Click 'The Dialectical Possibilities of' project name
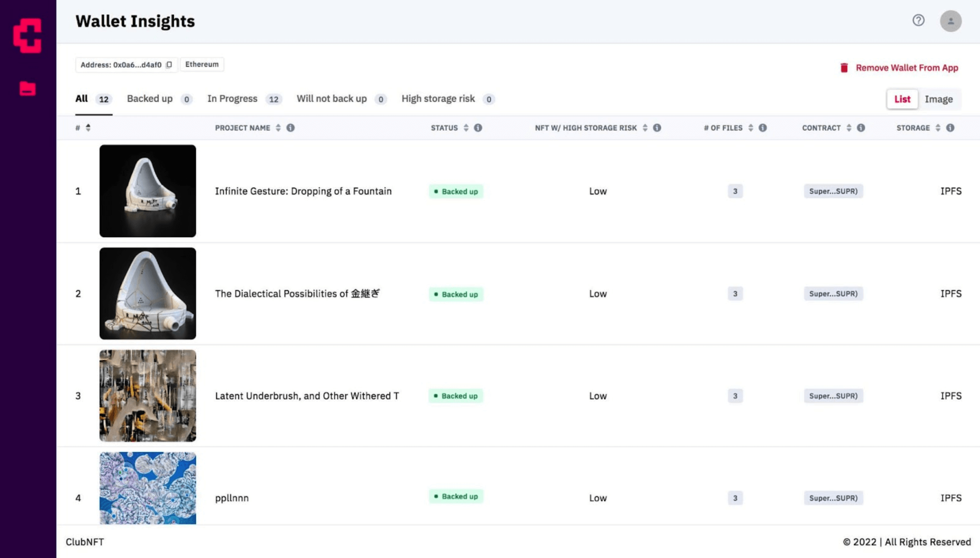The image size is (980, 558). [297, 294]
